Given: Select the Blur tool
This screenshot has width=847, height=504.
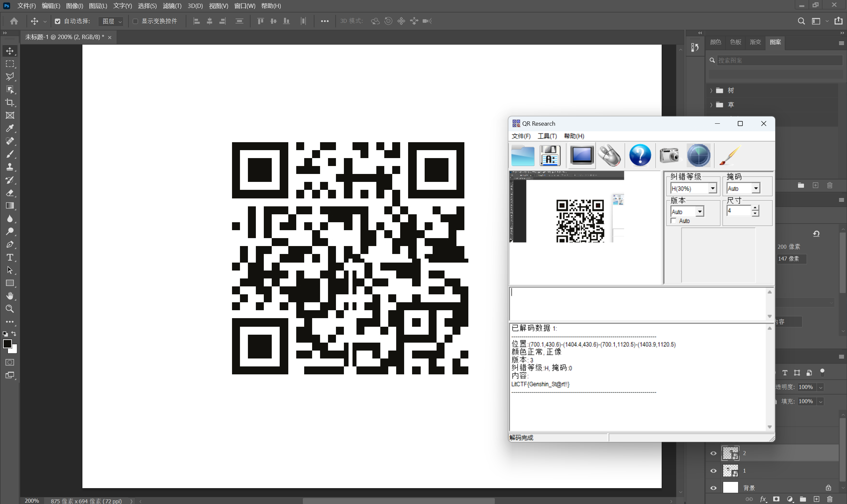Looking at the screenshot, I should [x=10, y=219].
